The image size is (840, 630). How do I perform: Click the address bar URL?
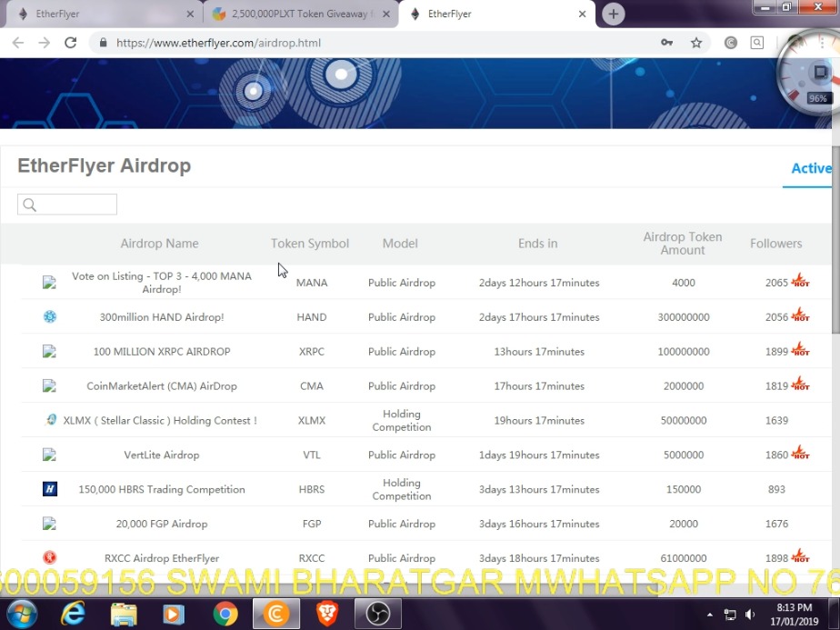point(218,43)
